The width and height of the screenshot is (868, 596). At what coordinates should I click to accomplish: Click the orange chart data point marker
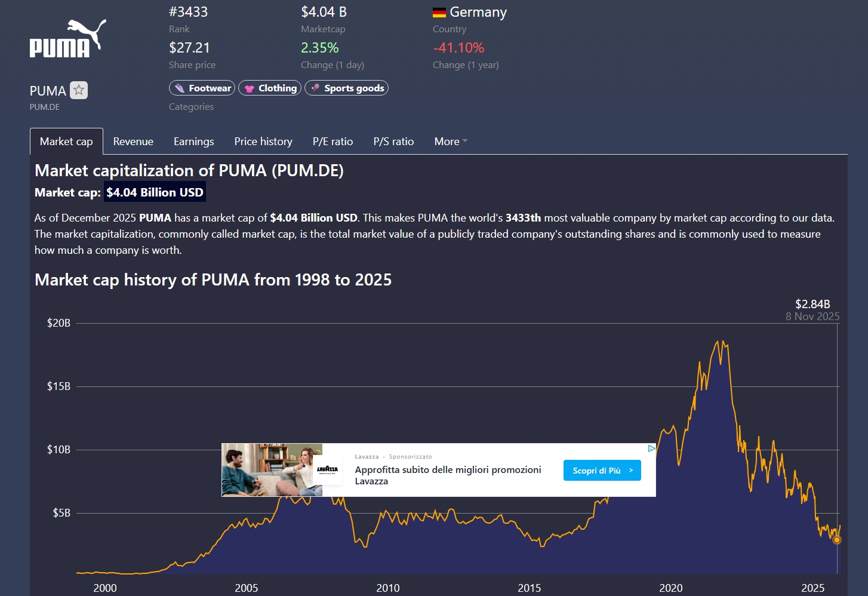pyautogui.click(x=837, y=540)
